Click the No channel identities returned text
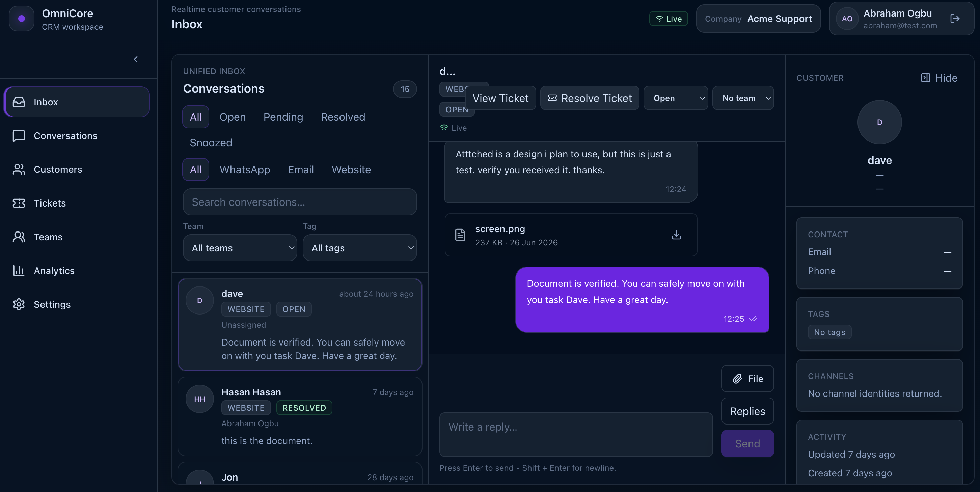Image resolution: width=980 pixels, height=492 pixels. pos(875,393)
